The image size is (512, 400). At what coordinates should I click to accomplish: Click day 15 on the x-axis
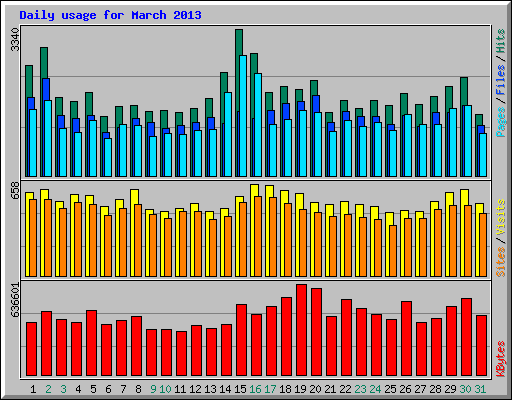tap(240, 389)
